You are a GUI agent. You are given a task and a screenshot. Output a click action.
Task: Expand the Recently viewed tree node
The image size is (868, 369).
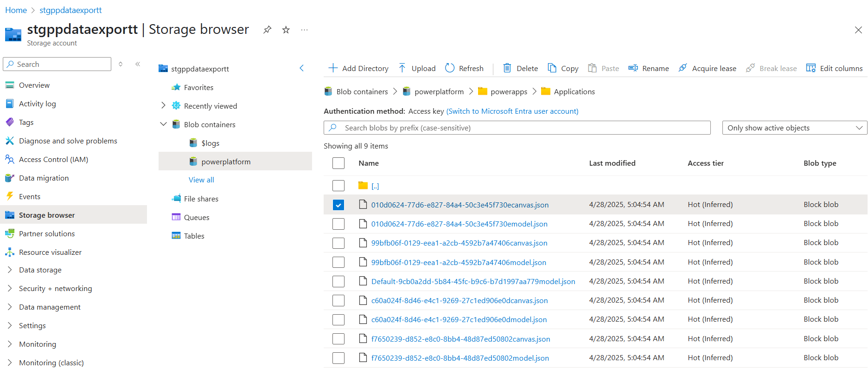tap(163, 106)
